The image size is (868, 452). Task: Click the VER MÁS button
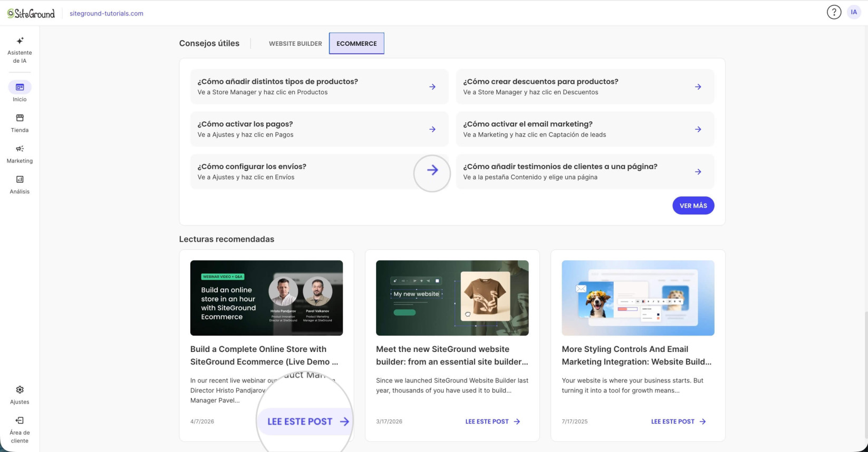pyautogui.click(x=693, y=205)
